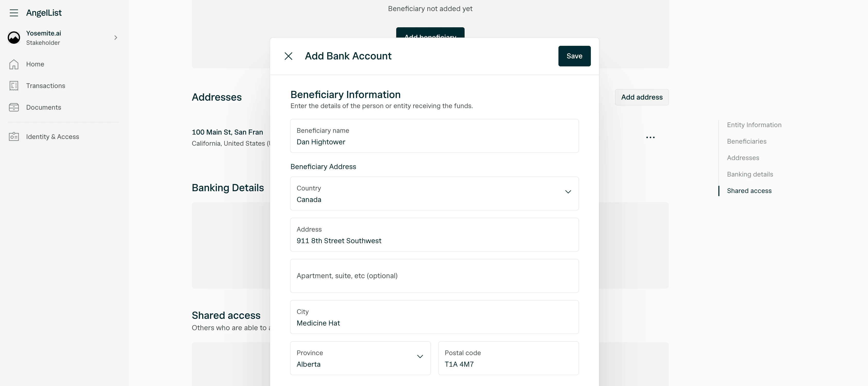Select the Home icon in the sidebar
Screen dimensions: 868x386
pos(14,64)
